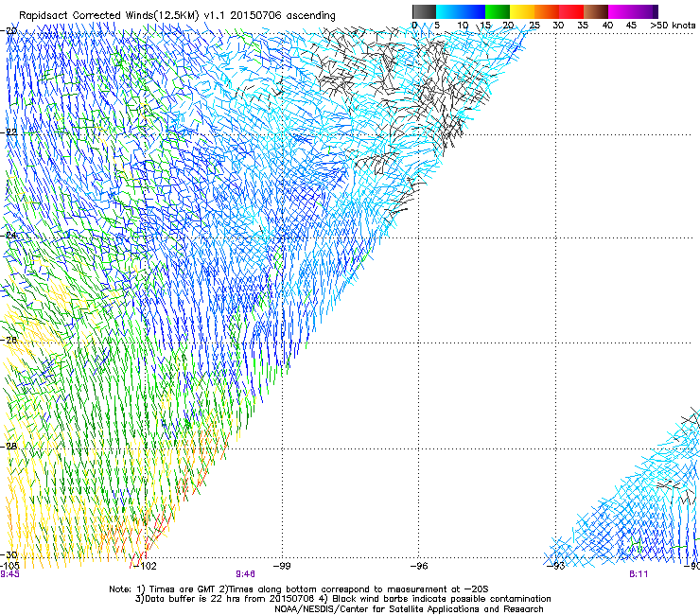Click the '>50 knots' legend label

(x=673, y=26)
